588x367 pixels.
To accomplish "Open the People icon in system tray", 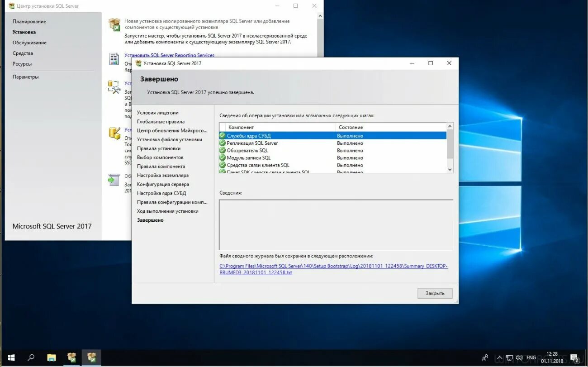I will pyautogui.click(x=485, y=357).
